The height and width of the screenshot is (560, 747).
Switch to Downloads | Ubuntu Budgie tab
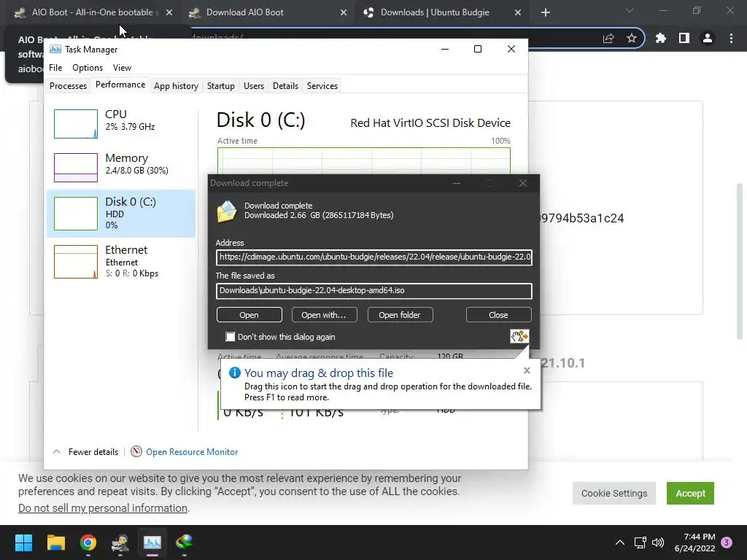click(435, 12)
